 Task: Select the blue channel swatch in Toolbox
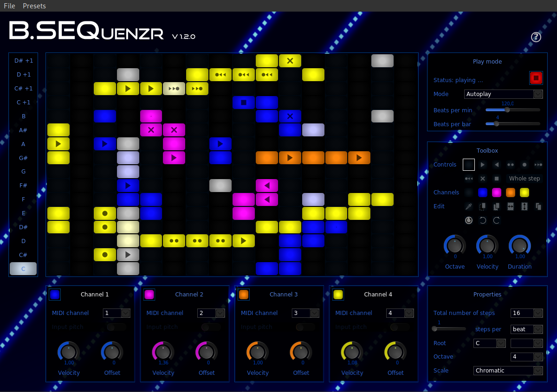pos(483,193)
